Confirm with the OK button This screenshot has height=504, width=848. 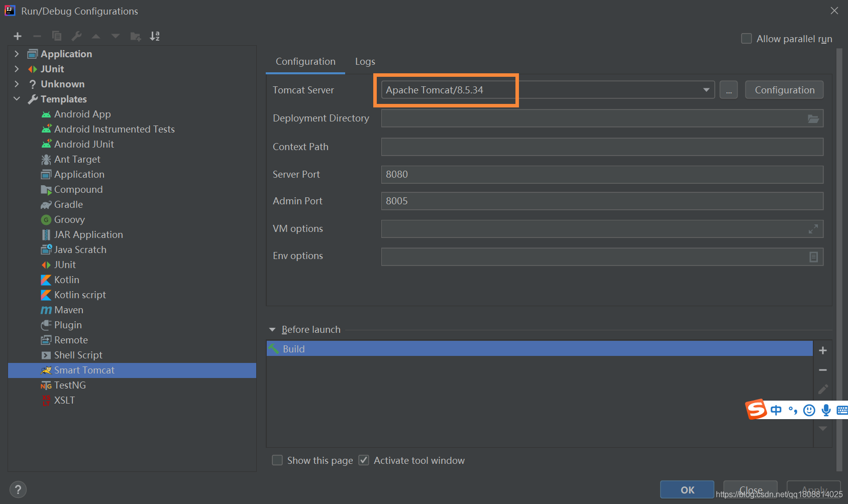687,490
